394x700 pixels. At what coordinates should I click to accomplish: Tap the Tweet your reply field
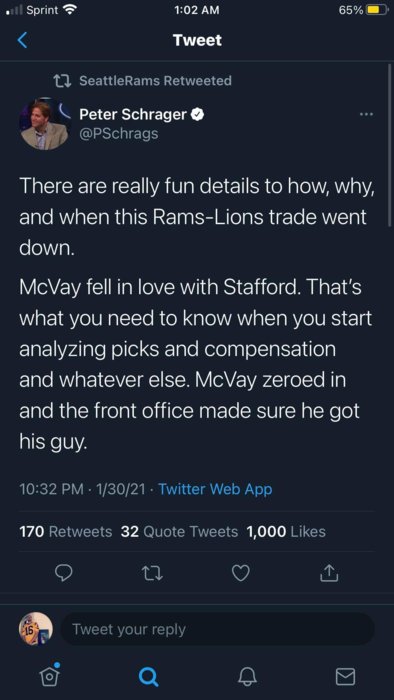pos(217,629)
